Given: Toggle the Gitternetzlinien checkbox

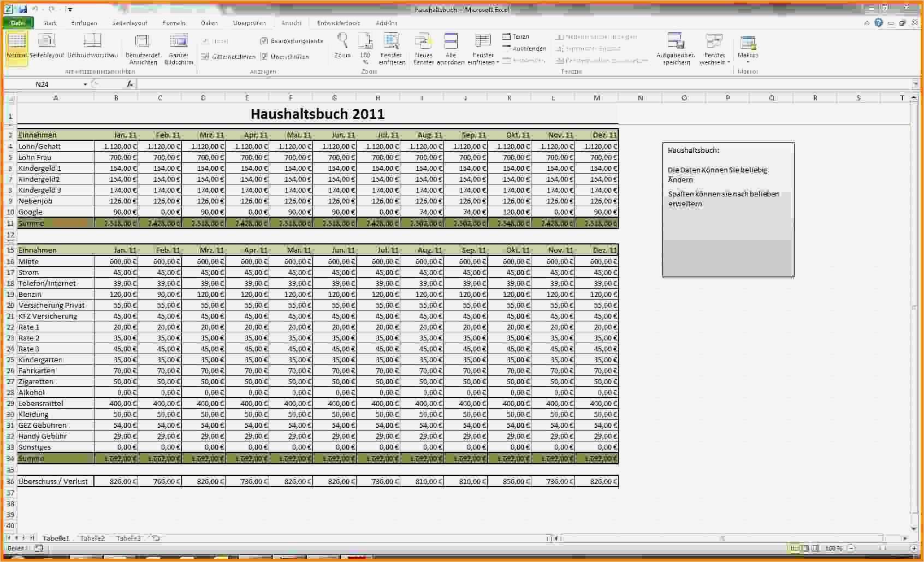Looking at the screenshot, I should pos(205,57).
